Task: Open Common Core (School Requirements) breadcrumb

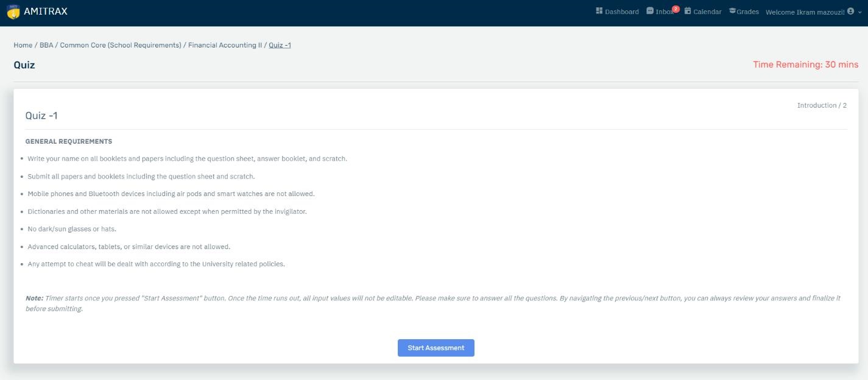Action: coord(121,45)
